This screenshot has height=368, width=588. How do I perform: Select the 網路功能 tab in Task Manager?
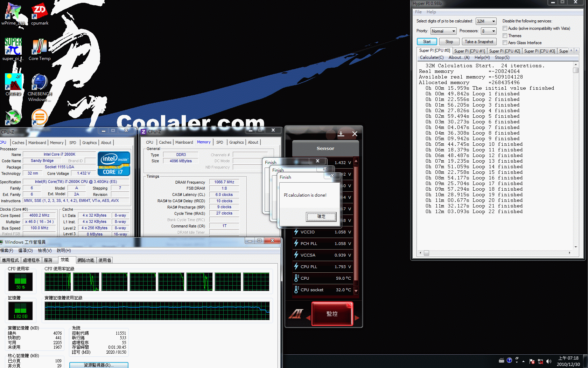86,260
